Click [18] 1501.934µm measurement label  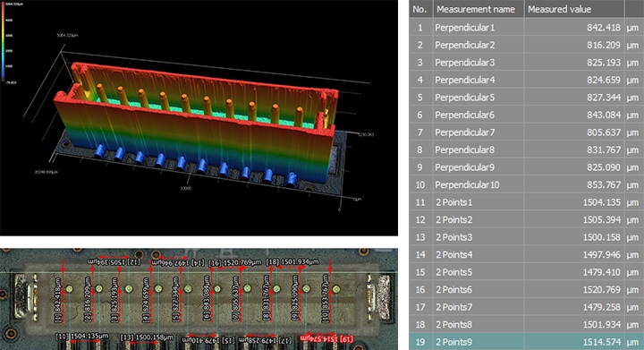tap(292, 261)
